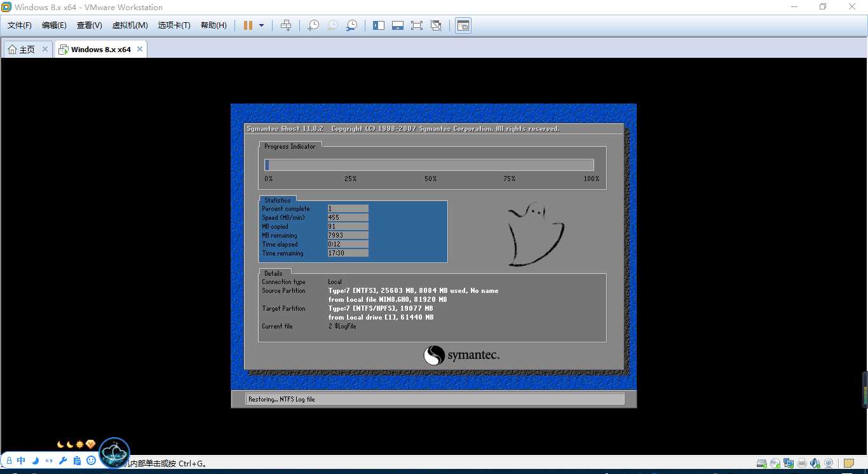This screenshot has width=868, height=474.
Task: Toggle the IME punctuation mode icon
Action: pyautogui.click(x=50, y=461)
